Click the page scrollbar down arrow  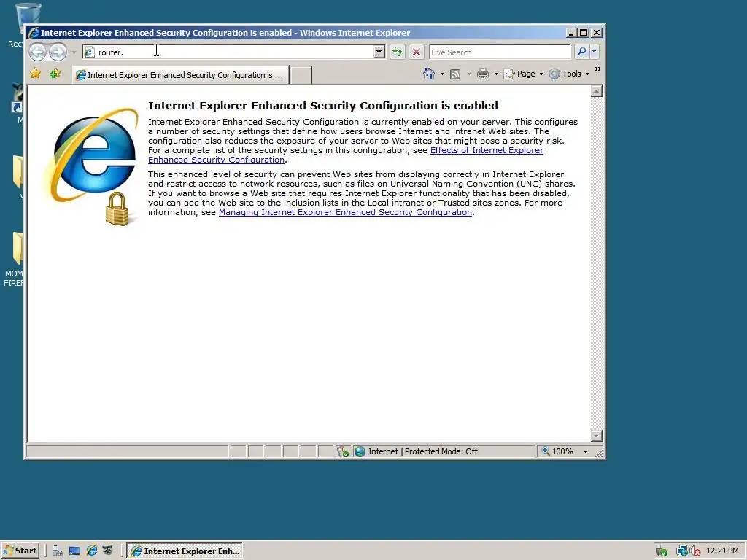click(x=597, y=436)
